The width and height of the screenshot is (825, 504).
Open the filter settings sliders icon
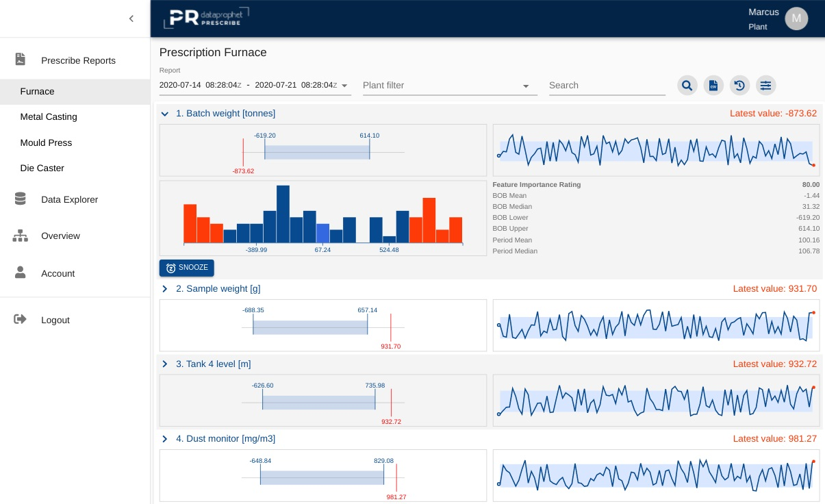765,85
